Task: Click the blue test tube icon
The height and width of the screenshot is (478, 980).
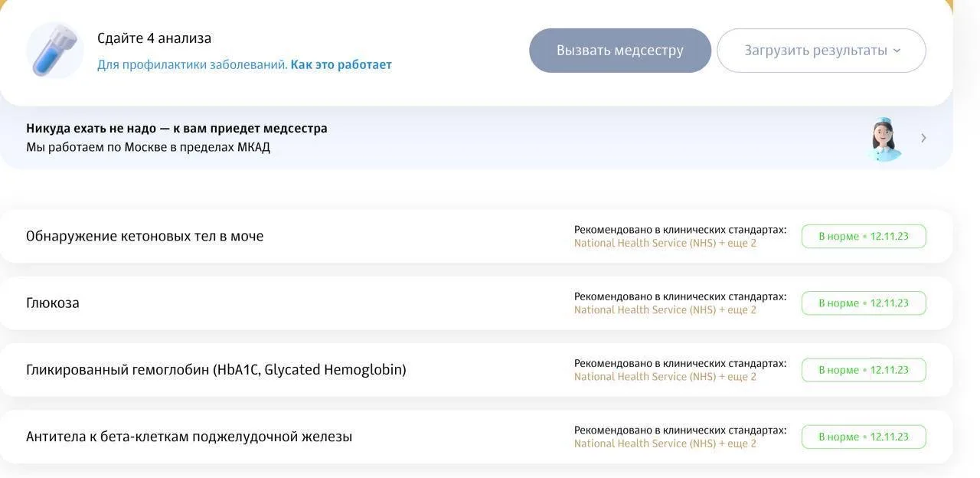Action: (x=54, y=51)
